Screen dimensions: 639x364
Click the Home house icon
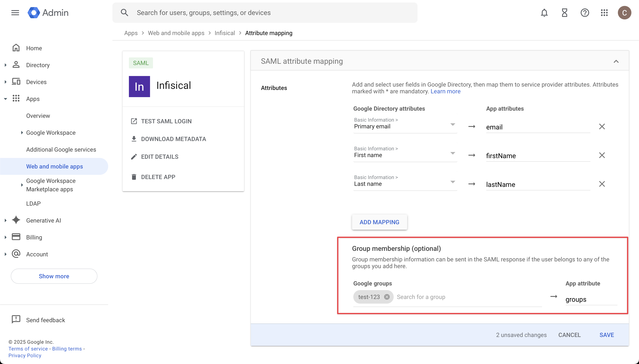click(16, 48)
